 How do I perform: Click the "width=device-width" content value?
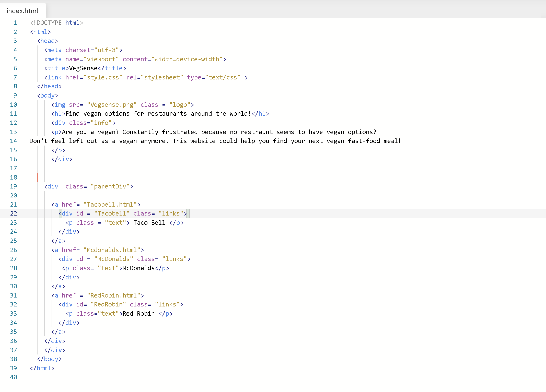tap(187, 59)
